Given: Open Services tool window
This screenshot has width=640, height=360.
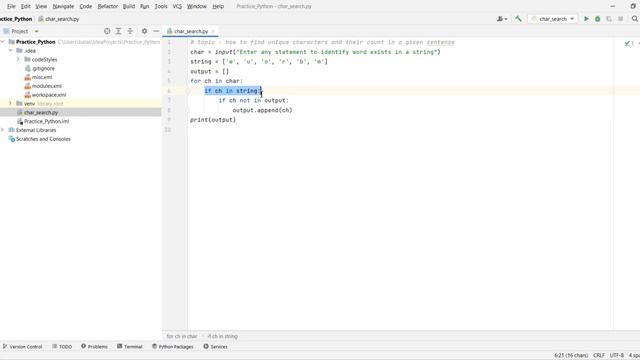Looking at the screenshot, I should pos(216,347).
